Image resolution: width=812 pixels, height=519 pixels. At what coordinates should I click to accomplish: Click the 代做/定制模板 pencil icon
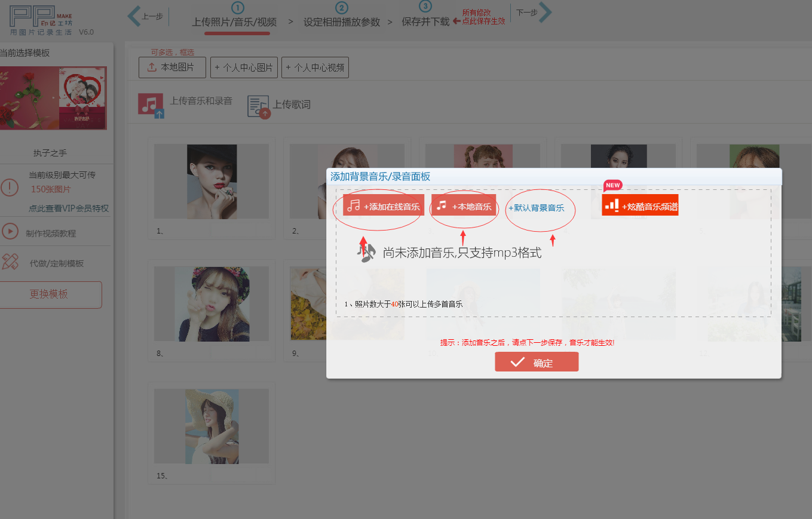click(x=10, y=262)
